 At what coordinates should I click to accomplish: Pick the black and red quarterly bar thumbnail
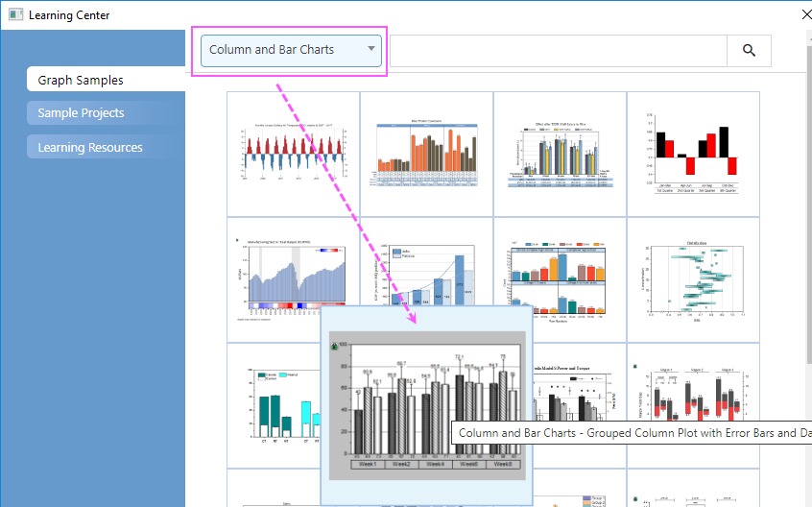coord(693,154)
